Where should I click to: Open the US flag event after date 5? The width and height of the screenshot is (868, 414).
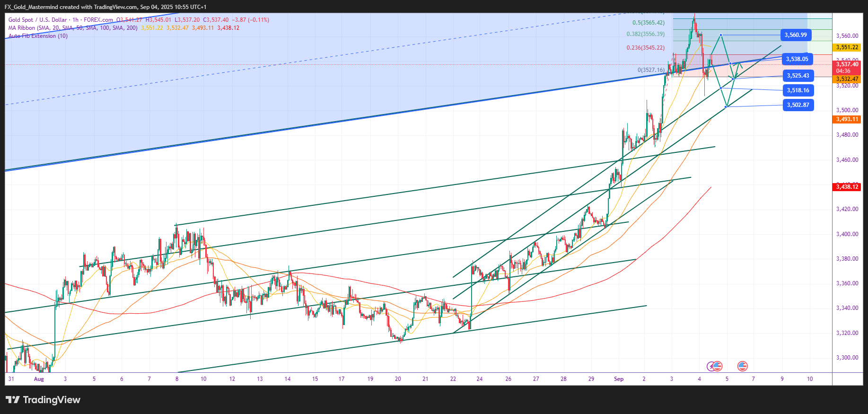[742, 366]
